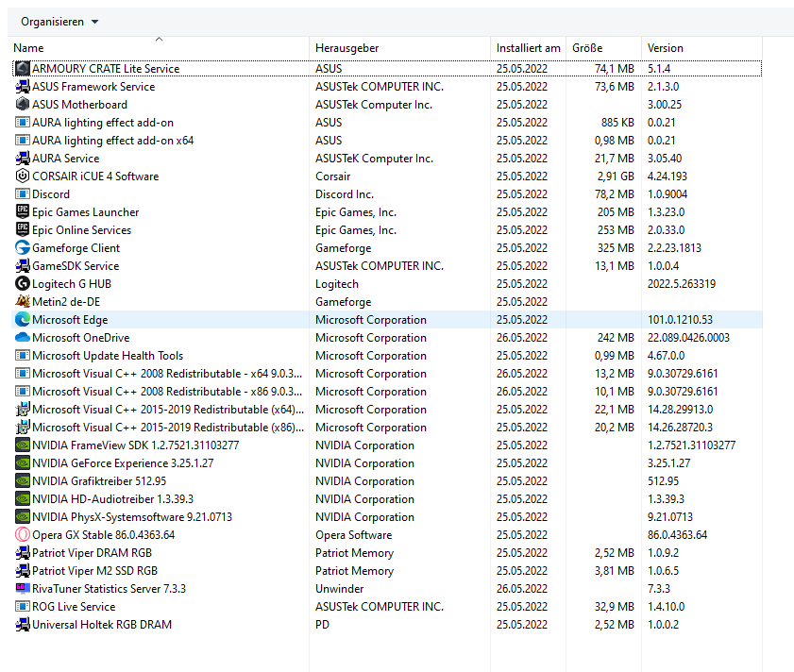Viewport: 794px width, 672px height.
Task: Click the Visual C++ 2015-2019 (x64) icon
Action: coord(23,410)
